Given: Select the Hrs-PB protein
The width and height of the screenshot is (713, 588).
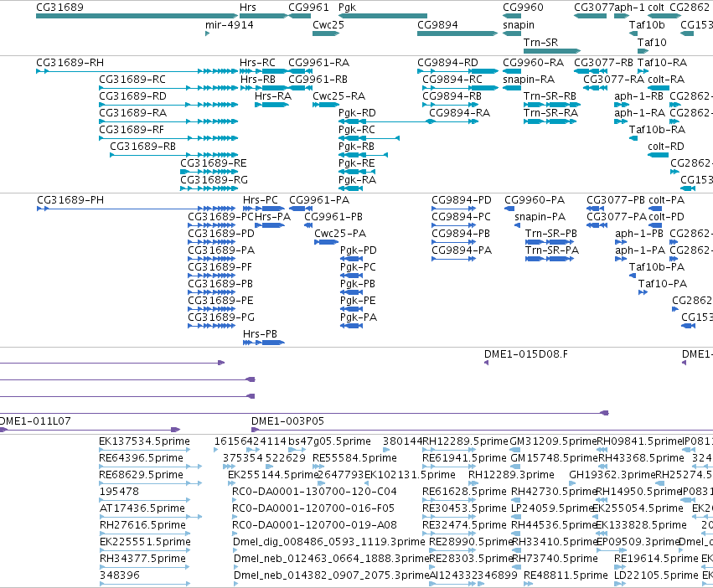Looking at the screenshot, I should (264, 343).
